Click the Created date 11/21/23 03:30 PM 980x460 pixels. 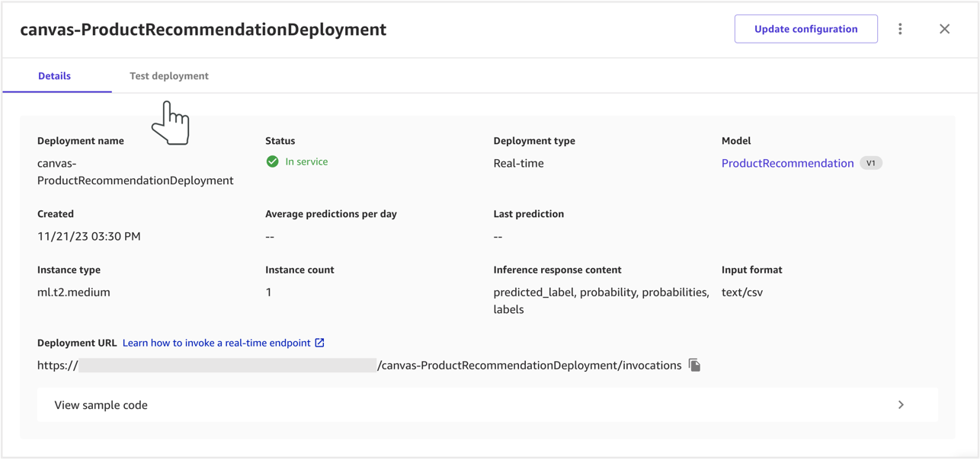click(89, 236)
